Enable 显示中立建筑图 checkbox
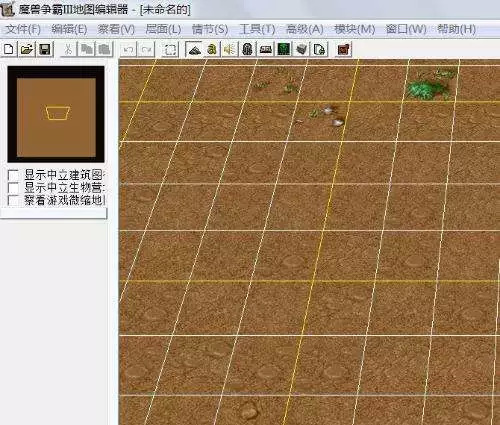Viewport: 500px width, 425px height. [x=13, y=175]
